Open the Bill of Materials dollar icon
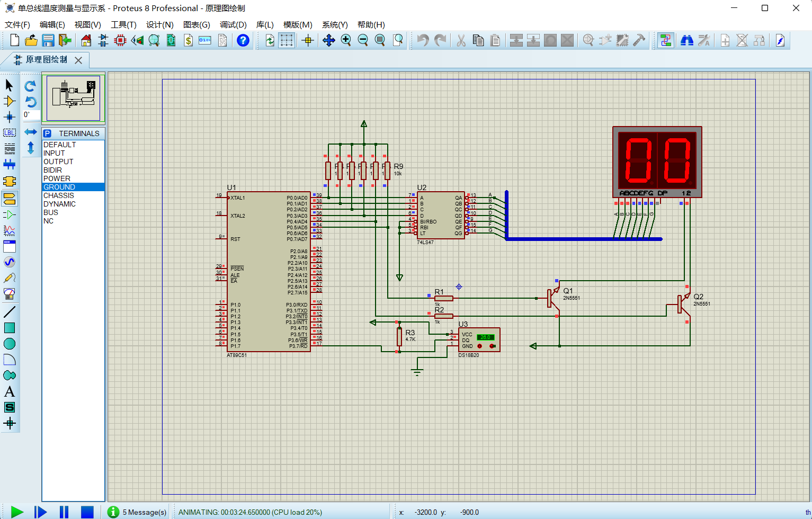 pyautogui.click(x=188, y=40)
